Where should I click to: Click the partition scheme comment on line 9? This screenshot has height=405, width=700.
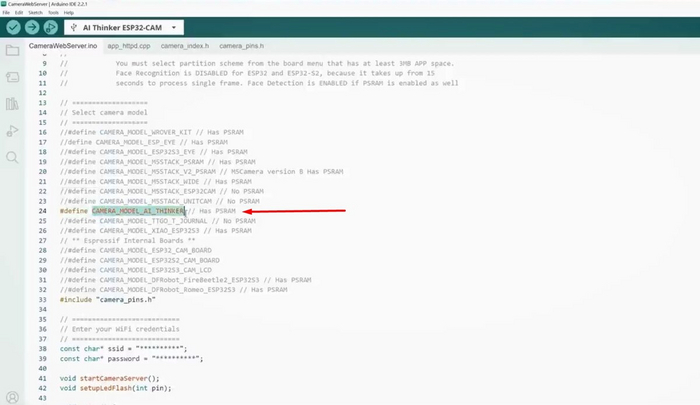(x=257, y=63)
